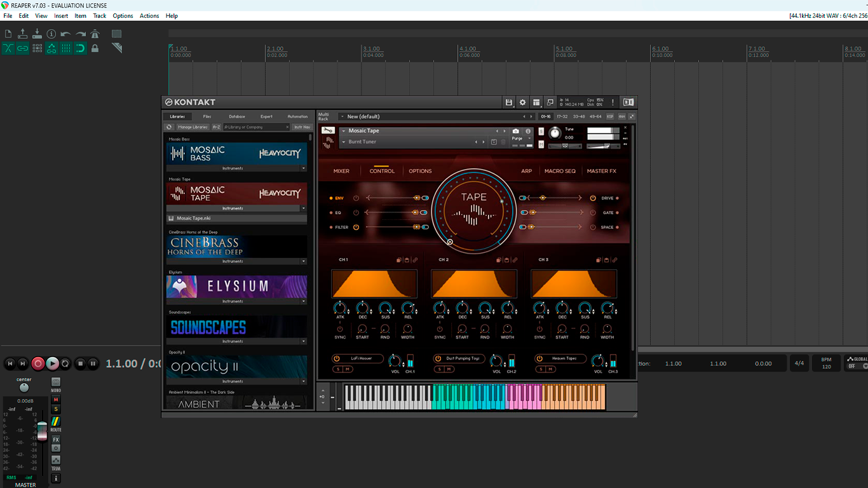Image resolution: width=868 pixels, height=488 pixels.
Task: Toggle the repeat loop button in transport
Action: pyautogui.click(x=65, y=363)
